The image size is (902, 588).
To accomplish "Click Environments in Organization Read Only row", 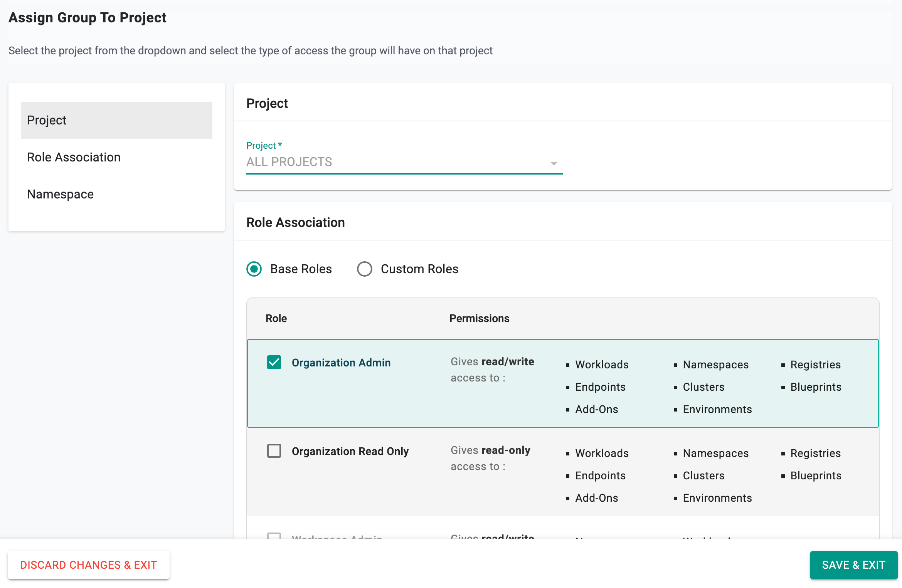I will click(717, 498).
